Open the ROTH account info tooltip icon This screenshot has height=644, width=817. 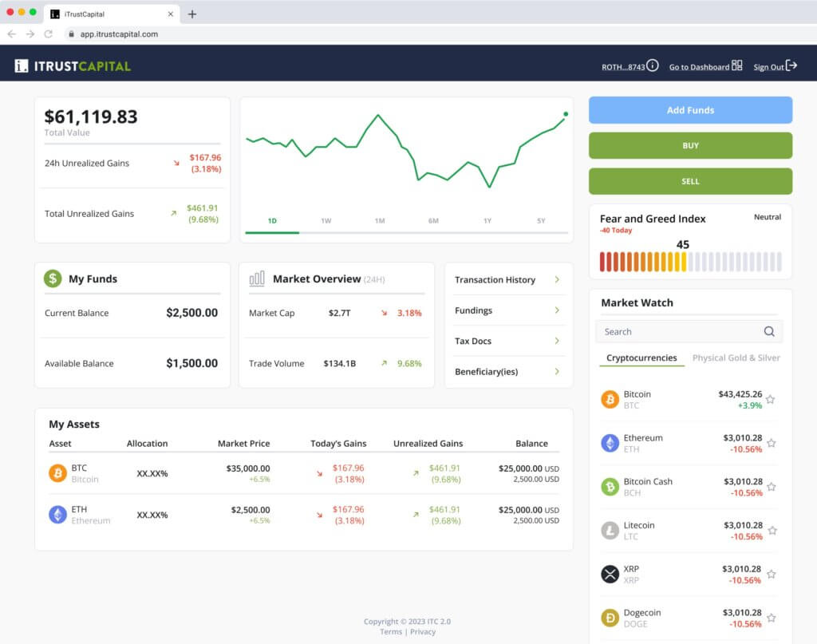[653, 66]
